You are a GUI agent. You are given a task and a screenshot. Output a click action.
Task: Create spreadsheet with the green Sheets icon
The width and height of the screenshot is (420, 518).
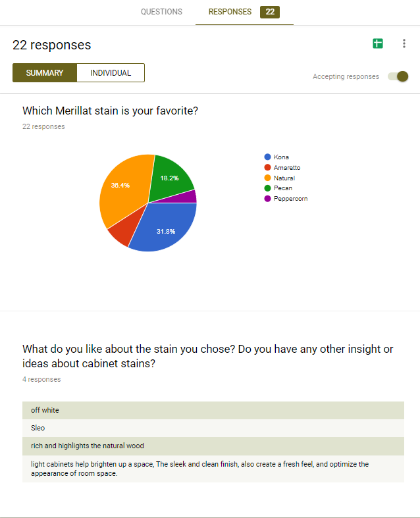377,43
